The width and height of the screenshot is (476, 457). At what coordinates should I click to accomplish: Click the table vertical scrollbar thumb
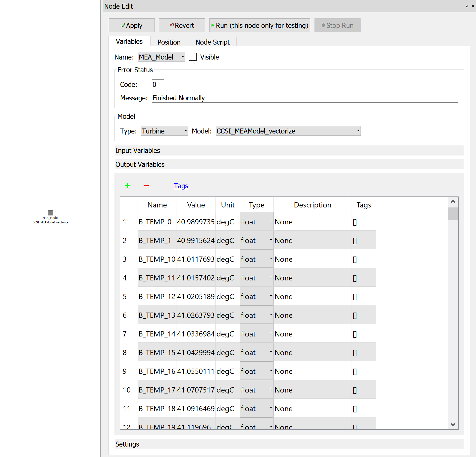pos(453,214)
